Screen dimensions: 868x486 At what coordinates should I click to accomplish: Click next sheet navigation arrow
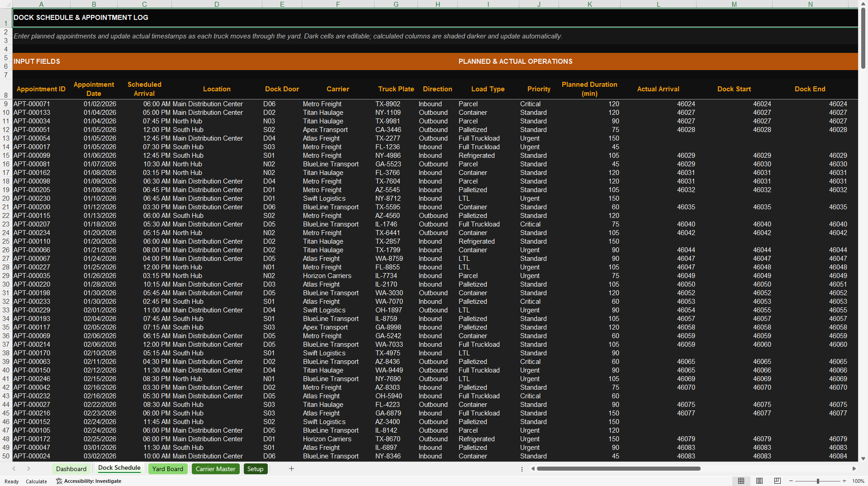28,469
